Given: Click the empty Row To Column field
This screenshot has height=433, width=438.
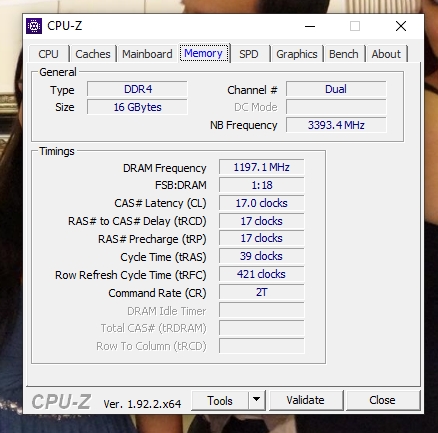Looking at the screenshot, I should click(x=262, y=346).
